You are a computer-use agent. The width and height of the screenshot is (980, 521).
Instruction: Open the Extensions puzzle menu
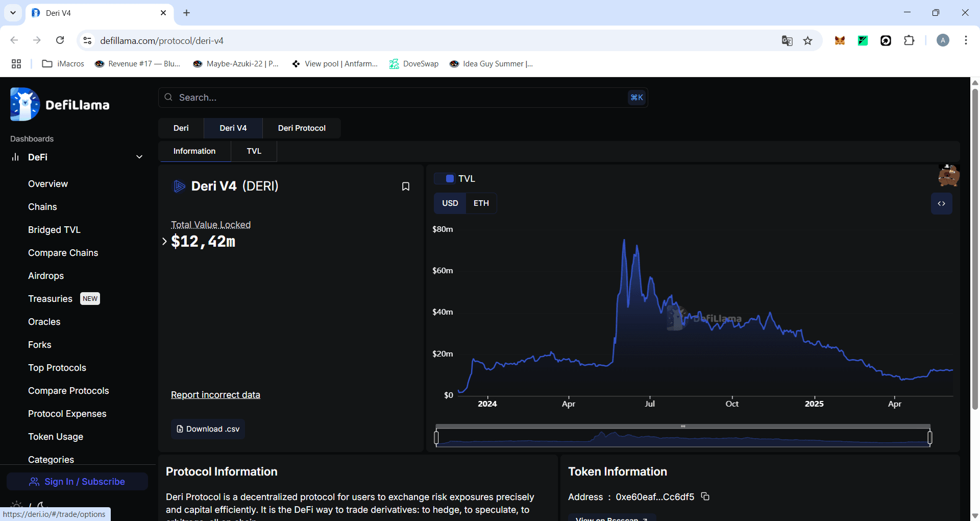tap(909, 41)
